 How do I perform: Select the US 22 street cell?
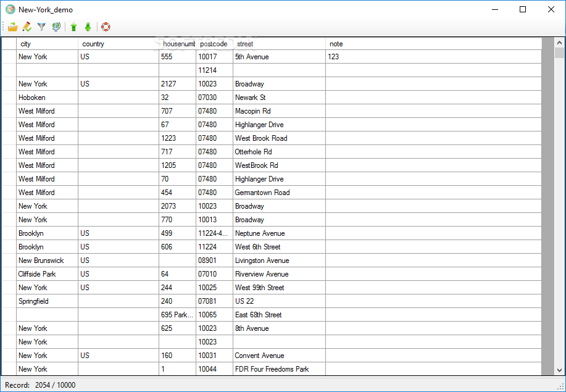[x=279, y=301]
